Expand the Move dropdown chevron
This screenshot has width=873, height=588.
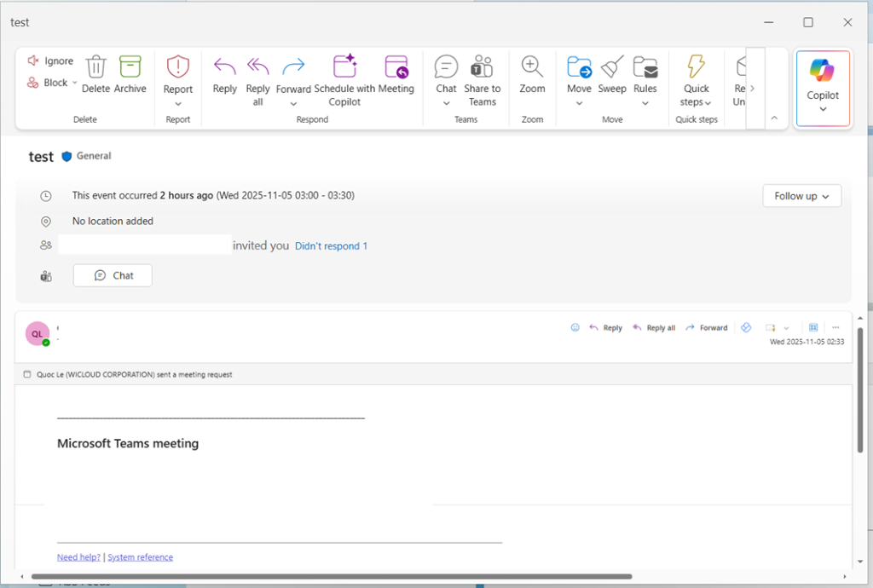click(x=579, y=103)
